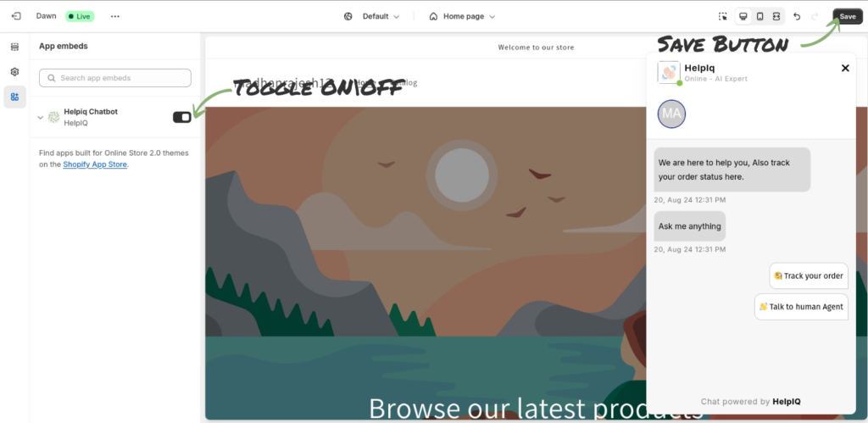Screen dimensions: 868x423
Task: Switch to mobile preview
Action: pyautogui.click(x=760, y=17)
